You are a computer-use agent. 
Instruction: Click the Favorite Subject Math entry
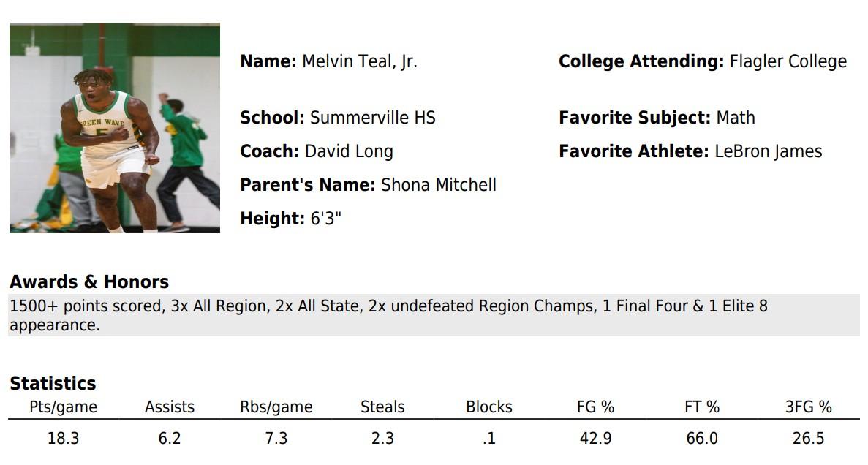coord(657,118)
